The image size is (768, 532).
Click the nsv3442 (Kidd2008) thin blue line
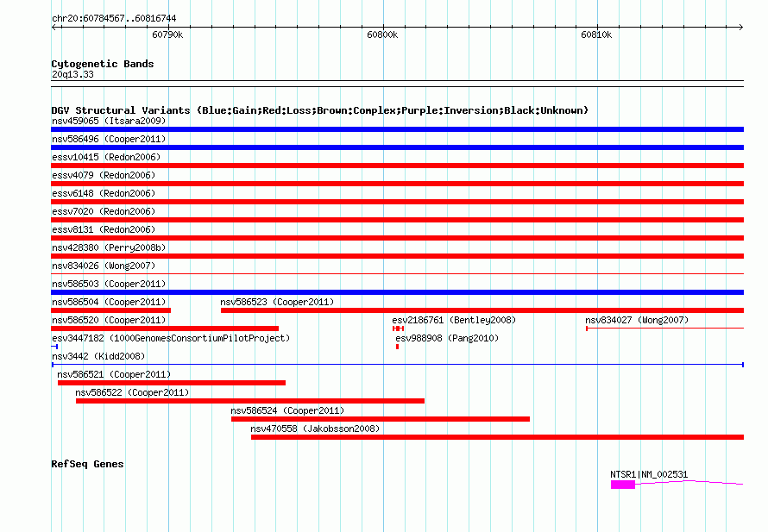pyautogui.click(x=398, y=365)
